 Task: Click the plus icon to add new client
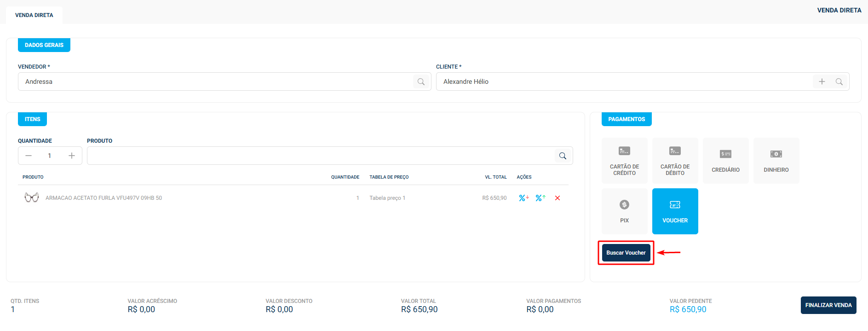click(x=822, y=82)
